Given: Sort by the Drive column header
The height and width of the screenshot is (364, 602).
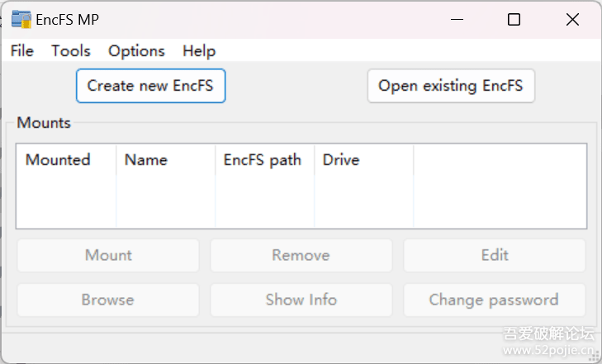Looking at the screenshot, I should point(341,160).
